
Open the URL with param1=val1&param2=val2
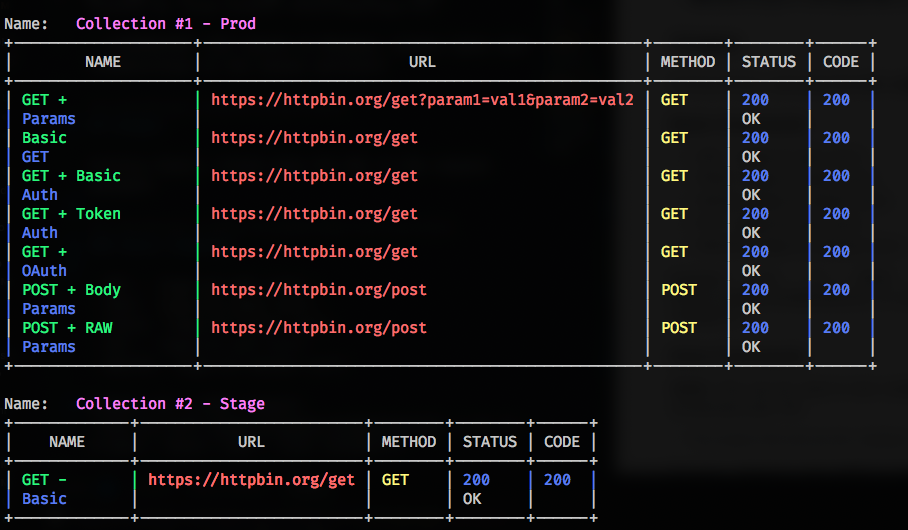pos(422,100)
